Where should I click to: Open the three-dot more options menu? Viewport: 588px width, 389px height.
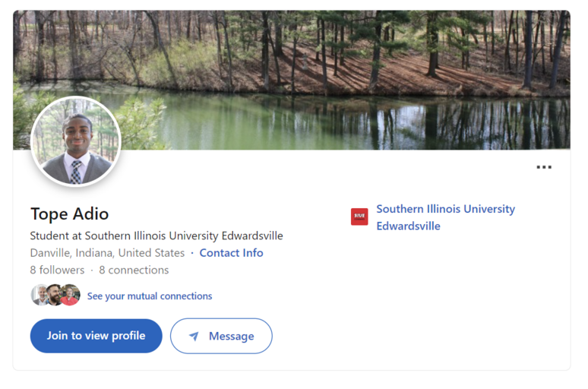click(544, 167)
